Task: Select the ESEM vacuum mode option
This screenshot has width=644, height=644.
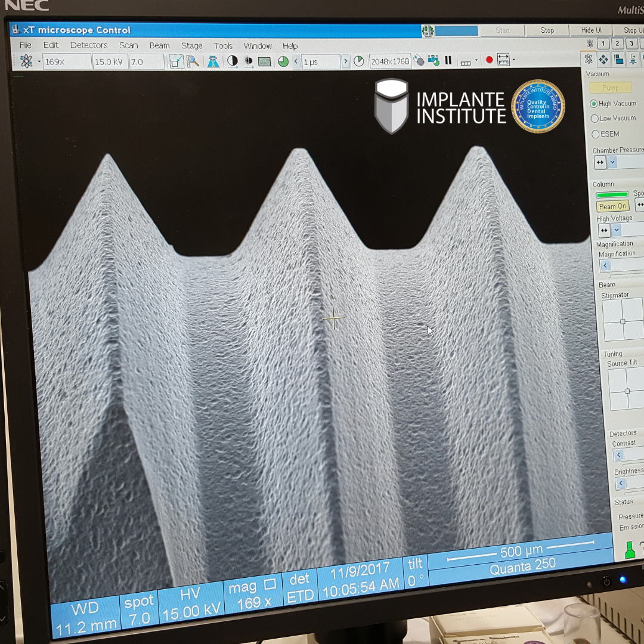Action: click(x=595, y=134)
